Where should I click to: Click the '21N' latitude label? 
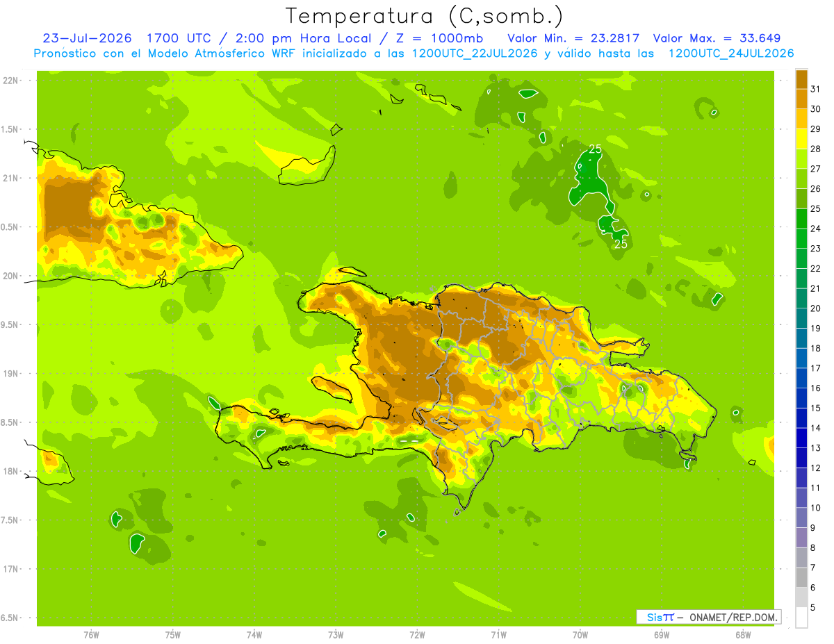10,178
